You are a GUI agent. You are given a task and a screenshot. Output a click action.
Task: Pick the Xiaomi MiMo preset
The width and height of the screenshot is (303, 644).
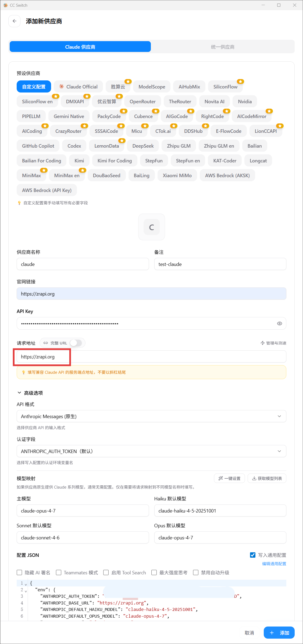click(x=177, y=175)
